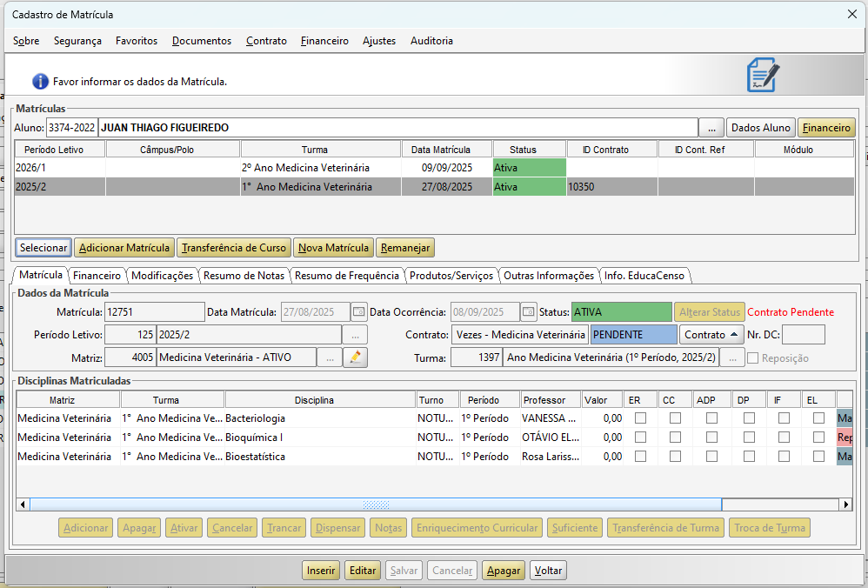The image size is (868, 588).
Task: Switch to the Resumo de Frequência tab
Action: tap(346, 275)
